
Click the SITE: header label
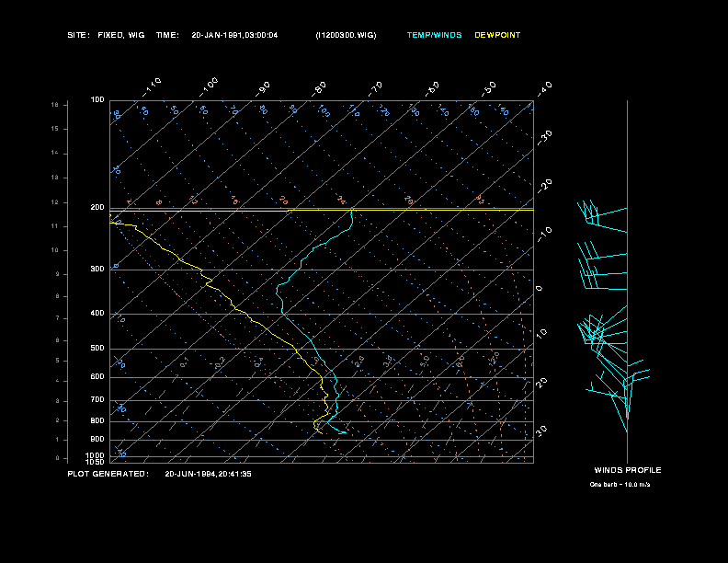(78, 35)
